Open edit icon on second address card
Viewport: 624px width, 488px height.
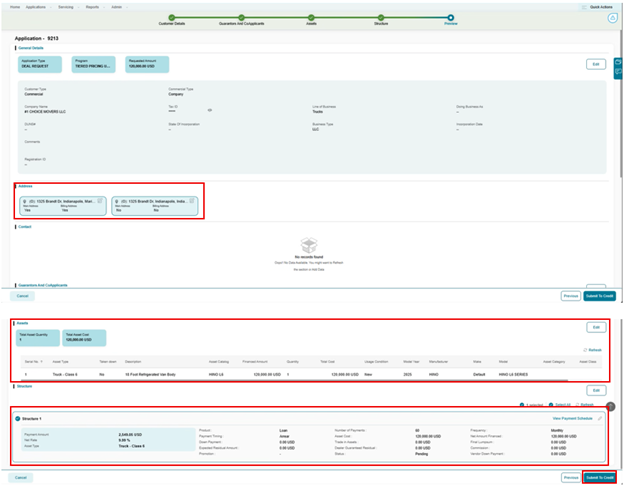coord(192,201)
